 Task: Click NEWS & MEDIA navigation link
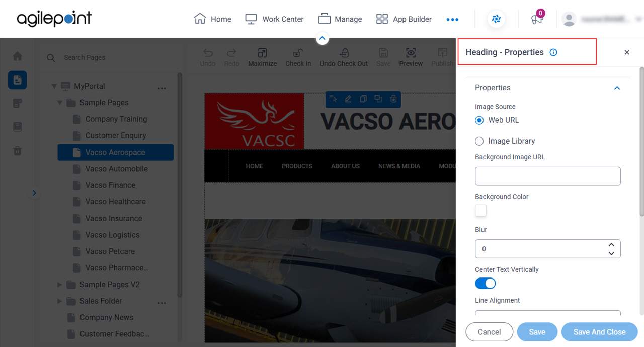tap(399, 166)
